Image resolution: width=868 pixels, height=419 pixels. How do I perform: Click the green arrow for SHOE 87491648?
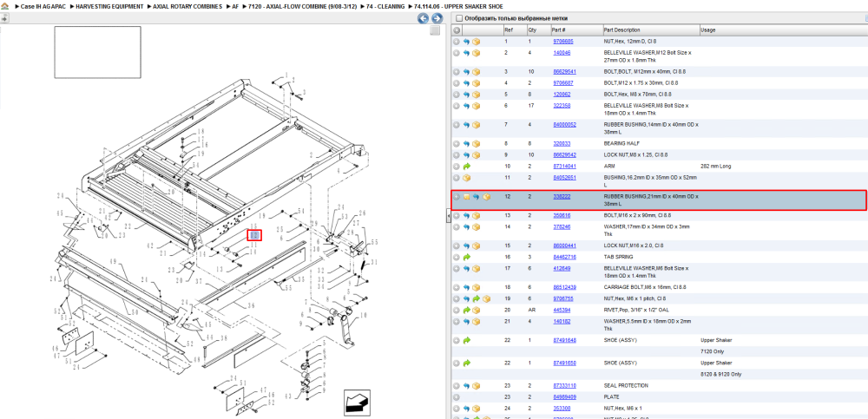(467, 340)
